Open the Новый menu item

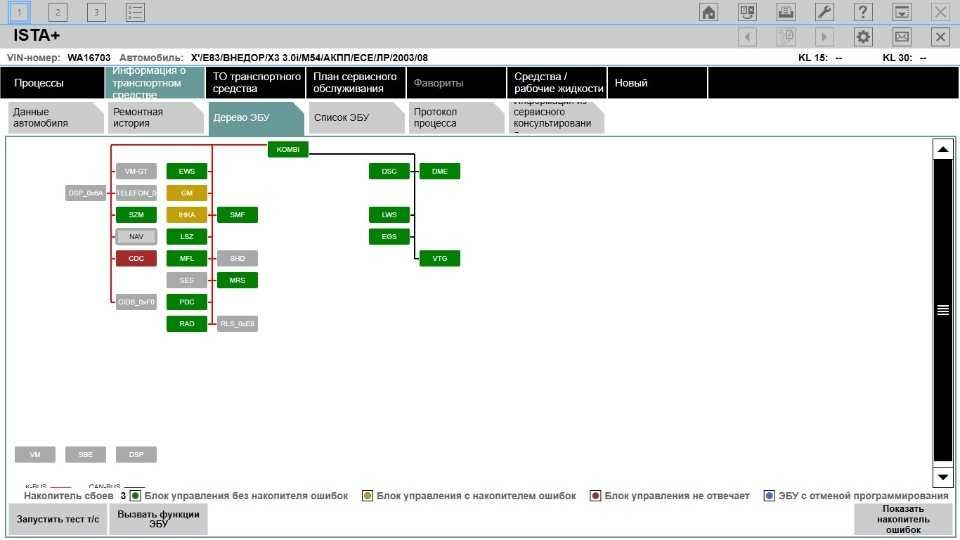pyautogui.click(x=657, y=83)
